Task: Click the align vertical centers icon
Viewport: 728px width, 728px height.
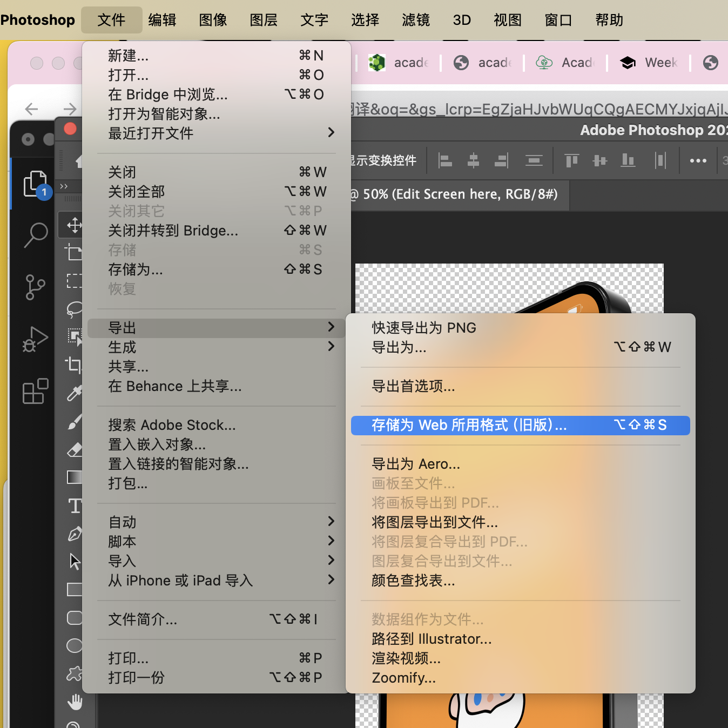Action: point(599,160)
